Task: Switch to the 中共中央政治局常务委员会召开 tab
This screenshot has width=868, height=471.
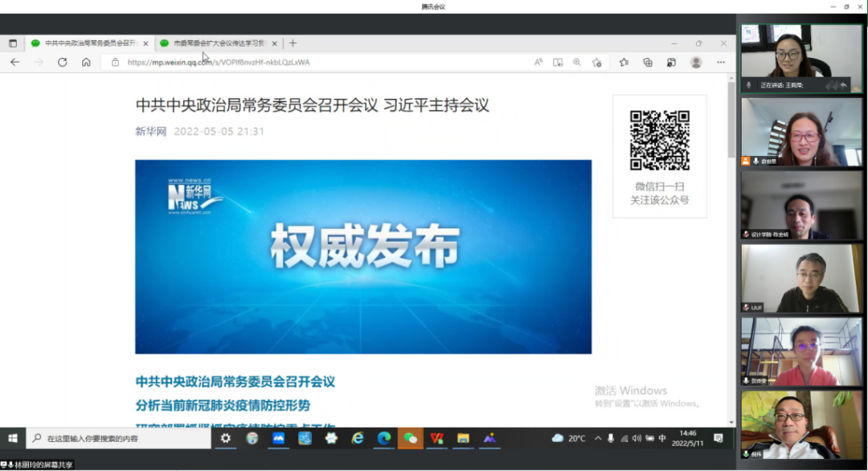Action: pos(88,43)
